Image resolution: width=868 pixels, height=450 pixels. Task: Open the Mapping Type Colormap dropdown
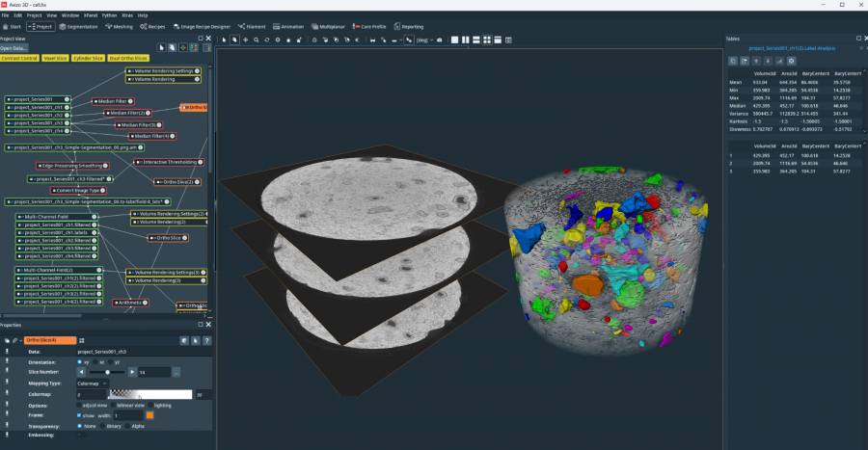pos(93,384)
